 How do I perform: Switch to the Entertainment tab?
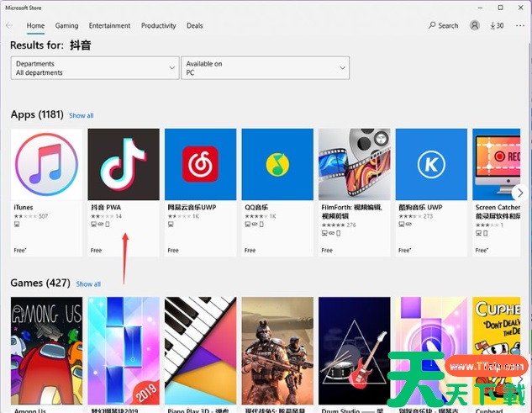point(109,25)
